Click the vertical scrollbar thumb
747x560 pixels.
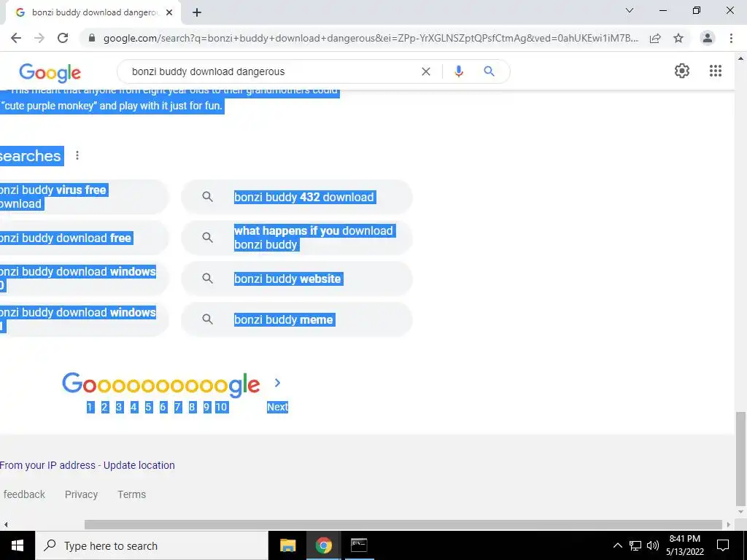pos(740,459)
